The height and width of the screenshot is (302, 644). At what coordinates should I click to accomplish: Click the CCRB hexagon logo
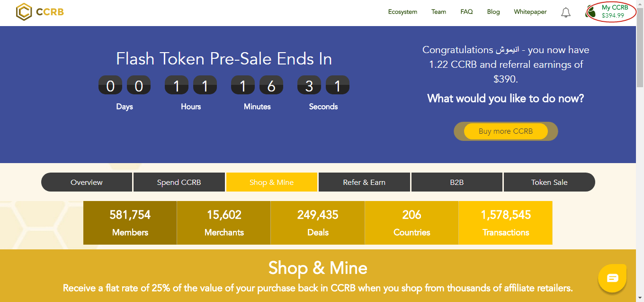(24, 12)
